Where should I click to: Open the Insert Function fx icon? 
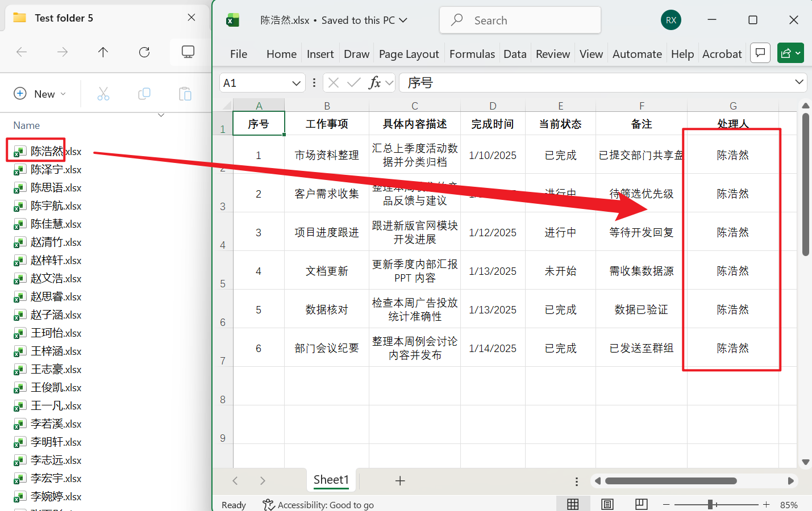point(375,82)
